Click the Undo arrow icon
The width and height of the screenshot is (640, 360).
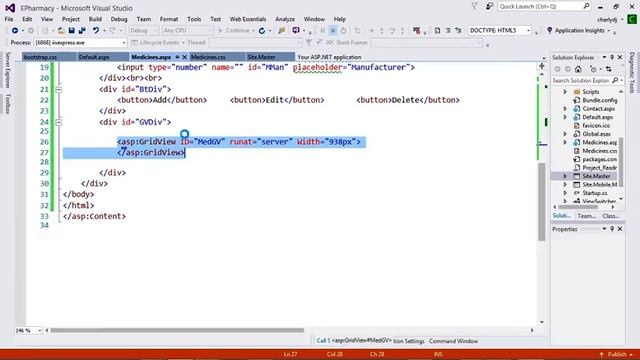(96, 31)
